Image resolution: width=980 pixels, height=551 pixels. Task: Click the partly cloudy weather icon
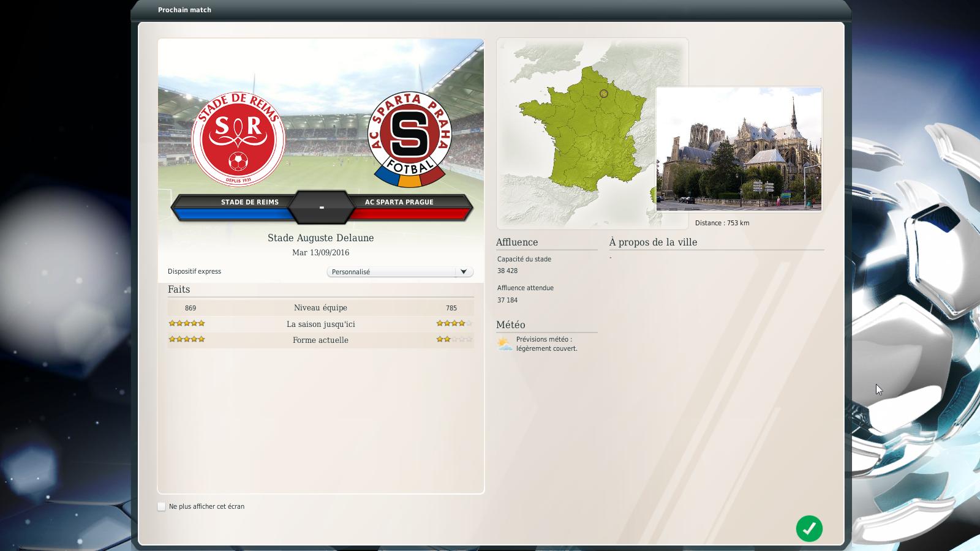(x=505, y=343)
